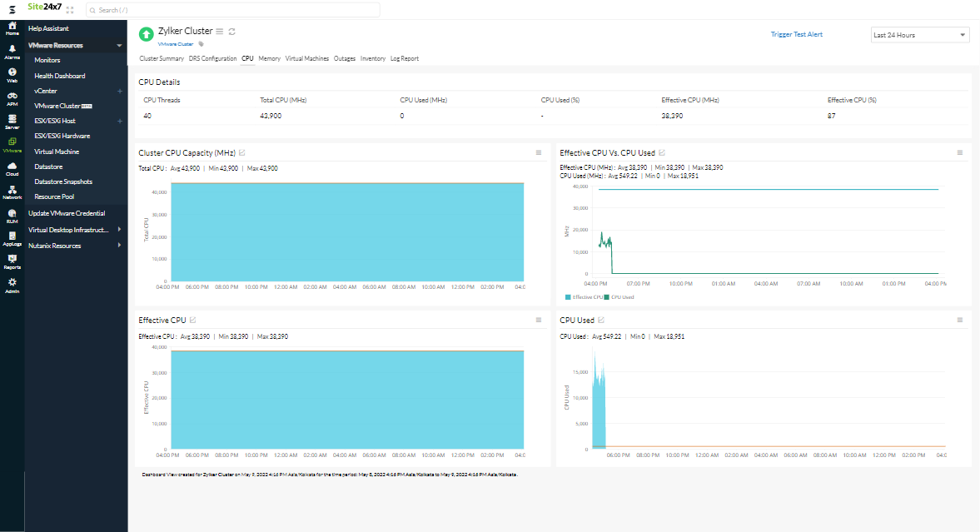This screenshot has height=532, width=980.
Task: Open the Alarms section in the sidebar
Action: click(12, 52)
